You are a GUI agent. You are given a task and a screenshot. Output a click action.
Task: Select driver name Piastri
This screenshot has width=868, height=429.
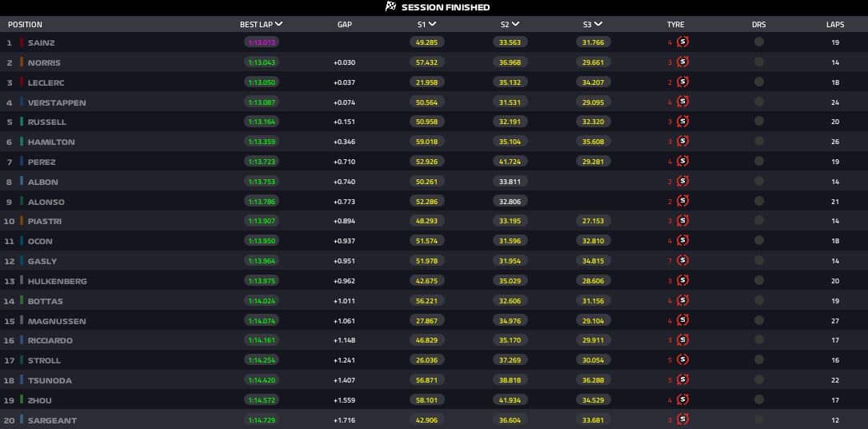pos(44,221)
